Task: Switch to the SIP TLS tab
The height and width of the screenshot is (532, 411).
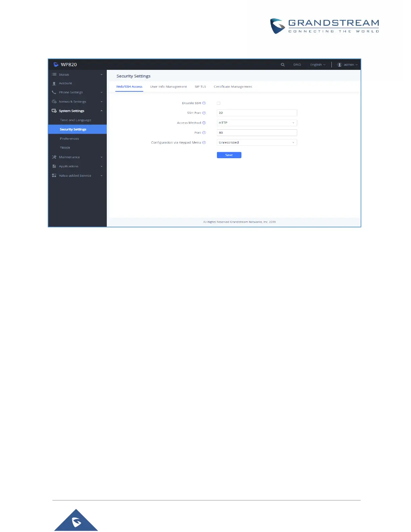Action: (200, 87)
